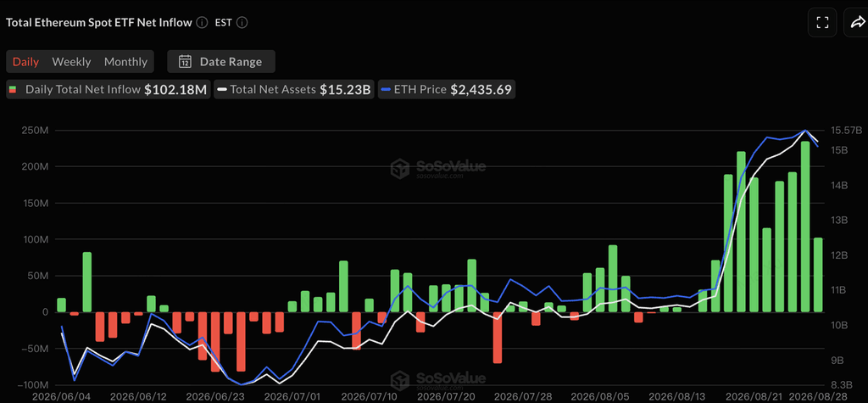Screen dimensions: 868x403
Task: Click the EST timezone label
Action: pos(223,23)
